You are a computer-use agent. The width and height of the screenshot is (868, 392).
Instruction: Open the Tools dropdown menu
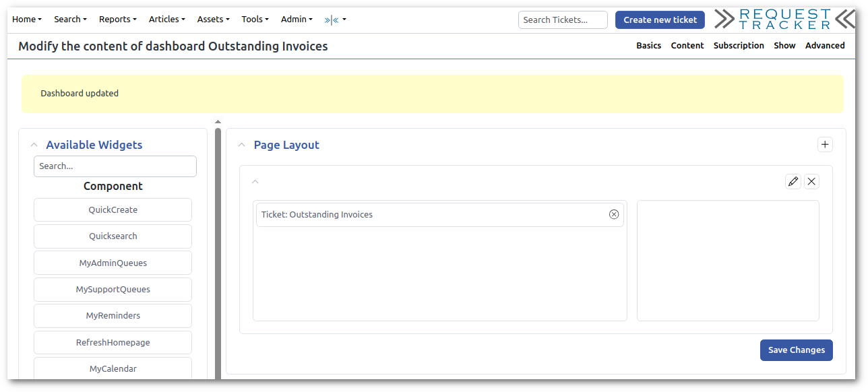click(255, 20)
